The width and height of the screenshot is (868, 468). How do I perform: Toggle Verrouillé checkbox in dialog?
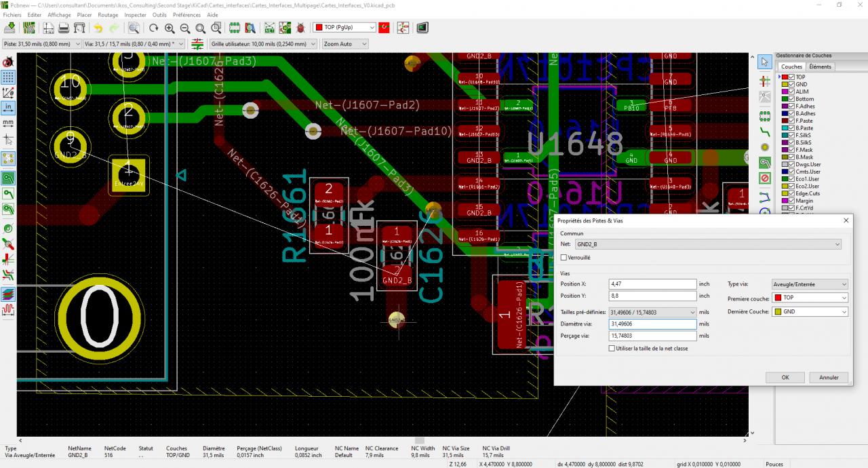[564, 258]
